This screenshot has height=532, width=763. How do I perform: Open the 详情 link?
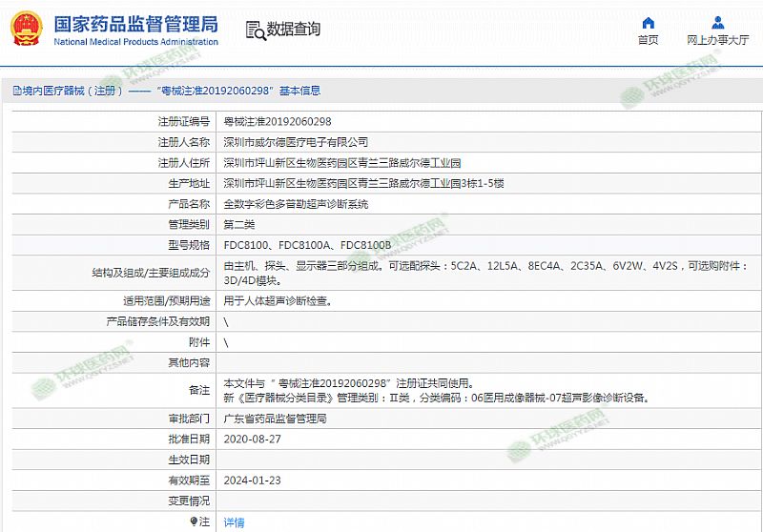coord(234,522)
